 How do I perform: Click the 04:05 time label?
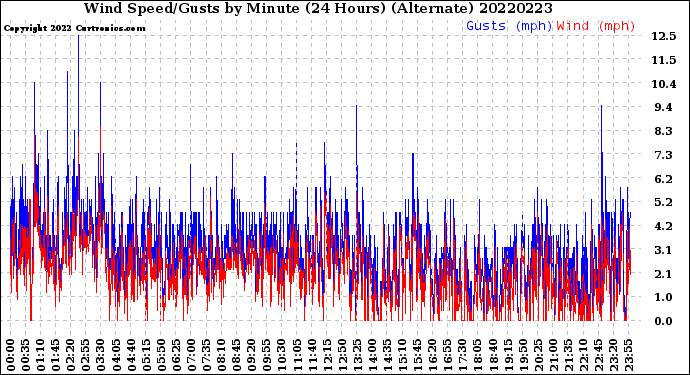pyautogui.click(x=116, y=355)
